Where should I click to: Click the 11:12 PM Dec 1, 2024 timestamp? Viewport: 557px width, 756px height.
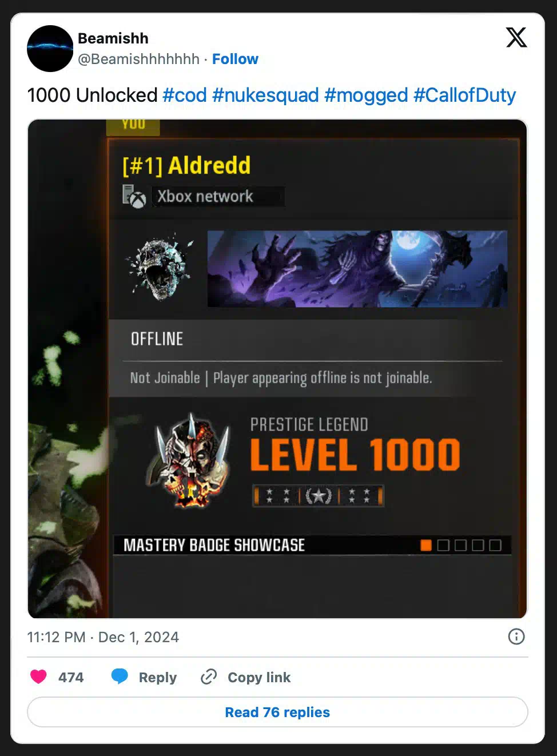[x=103, y=637]
